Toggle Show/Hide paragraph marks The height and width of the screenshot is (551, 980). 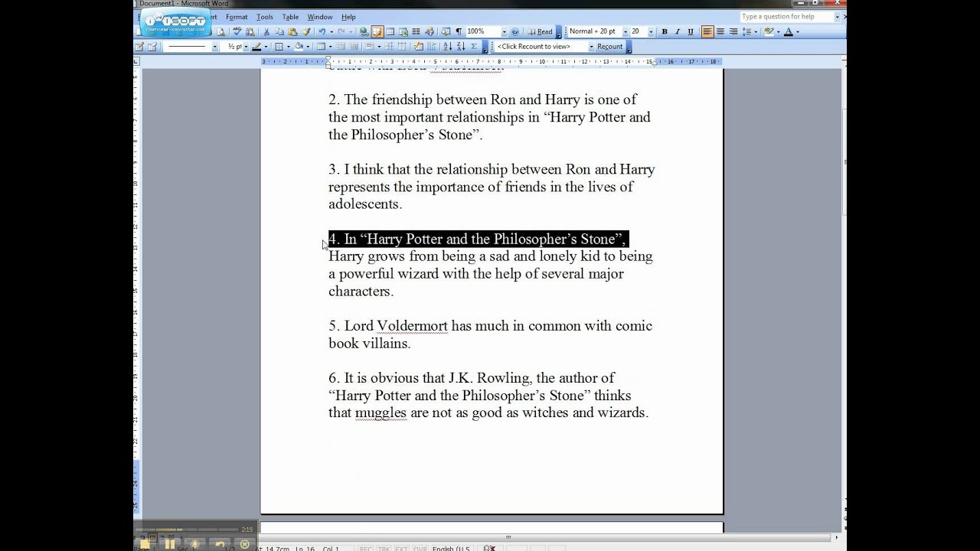459,31
